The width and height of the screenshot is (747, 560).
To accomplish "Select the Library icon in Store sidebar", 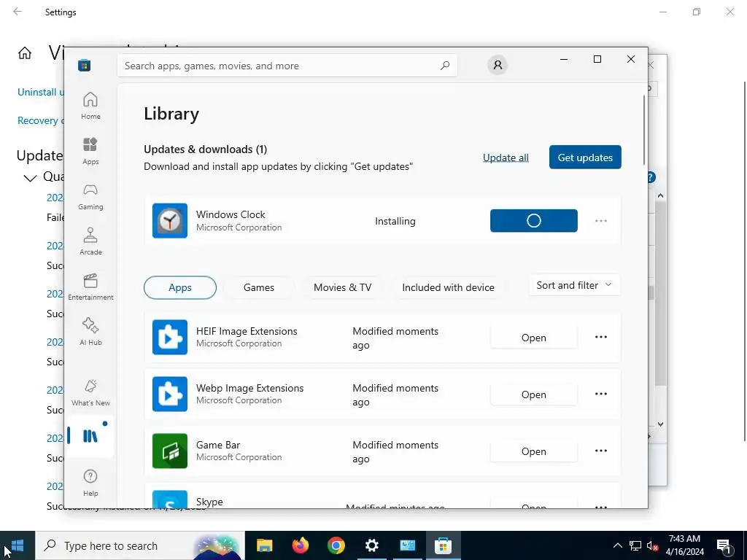I will [90, 436].
